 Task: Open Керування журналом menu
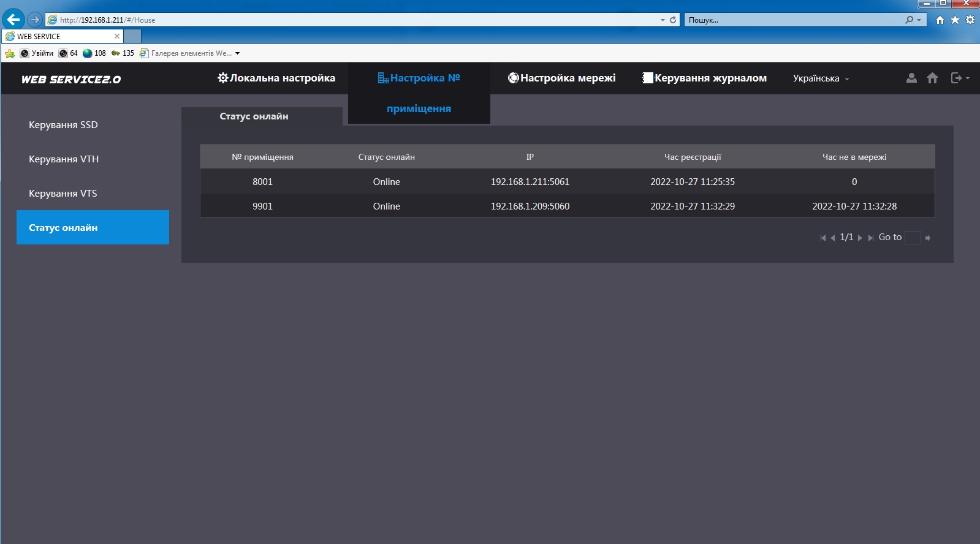704,78
